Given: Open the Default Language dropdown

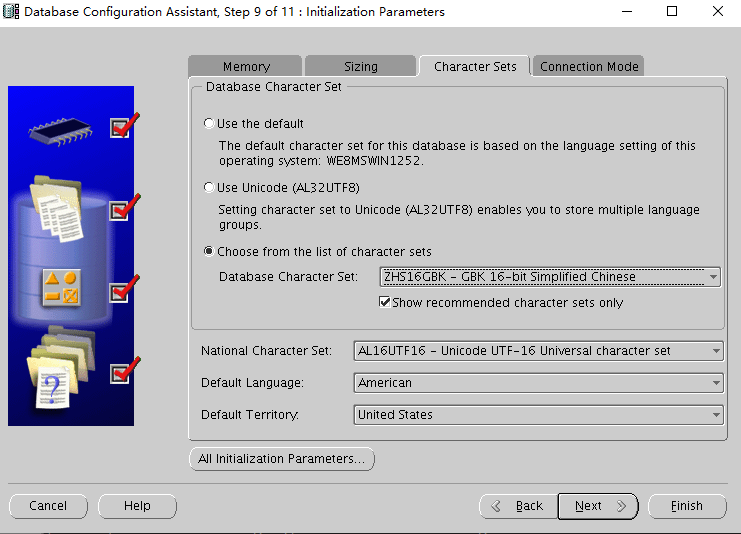Looking at the screenshot, I should pyautogui.click(x=538, y=383).
